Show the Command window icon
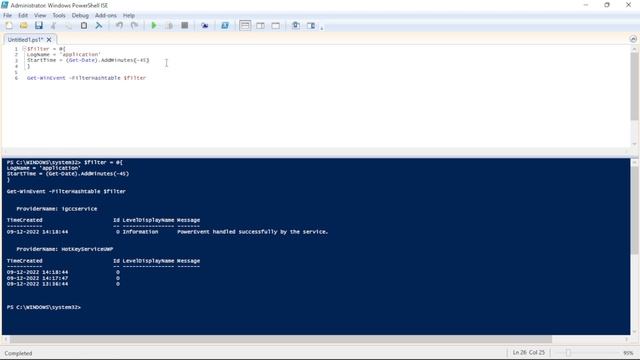This screenshot has width=640, height=360. click(x=296, y=25)
